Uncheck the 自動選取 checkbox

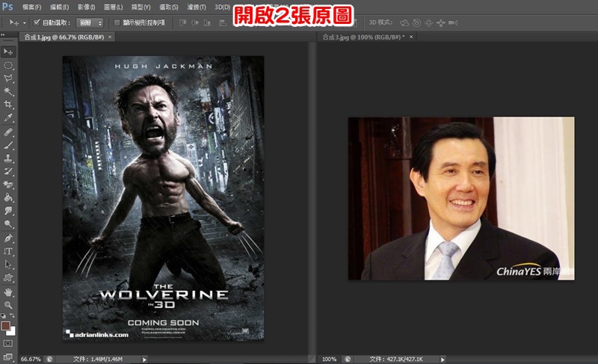pos(37,22)
